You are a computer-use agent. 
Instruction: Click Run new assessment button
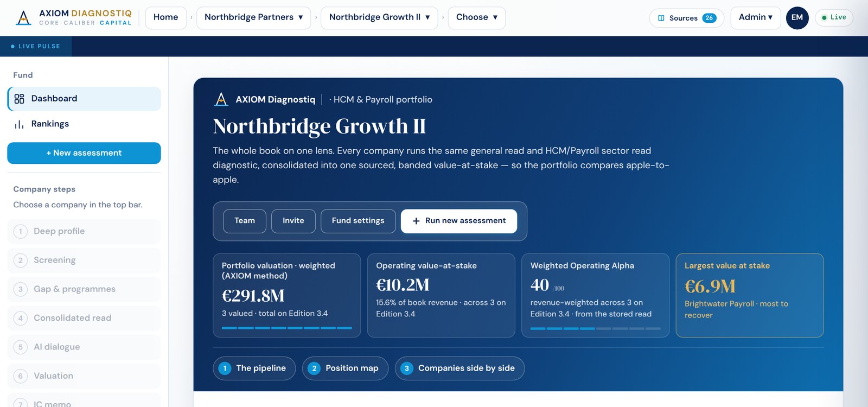pyautogui.click(x=459, y=221)
